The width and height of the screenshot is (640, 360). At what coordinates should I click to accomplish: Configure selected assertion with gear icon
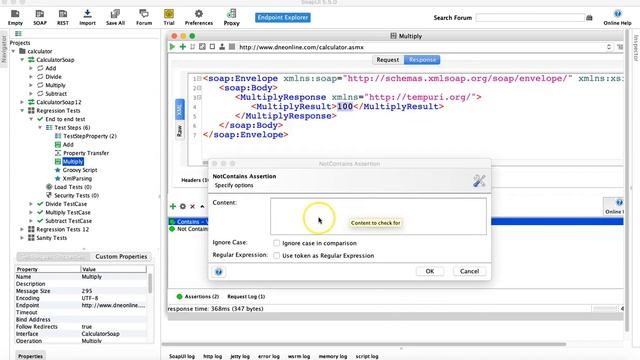[x=182, y=207]
